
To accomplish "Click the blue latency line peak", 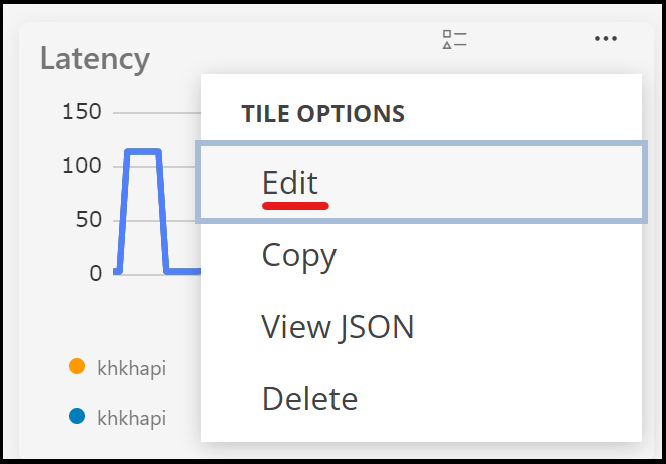I will (x=143, y=152).
